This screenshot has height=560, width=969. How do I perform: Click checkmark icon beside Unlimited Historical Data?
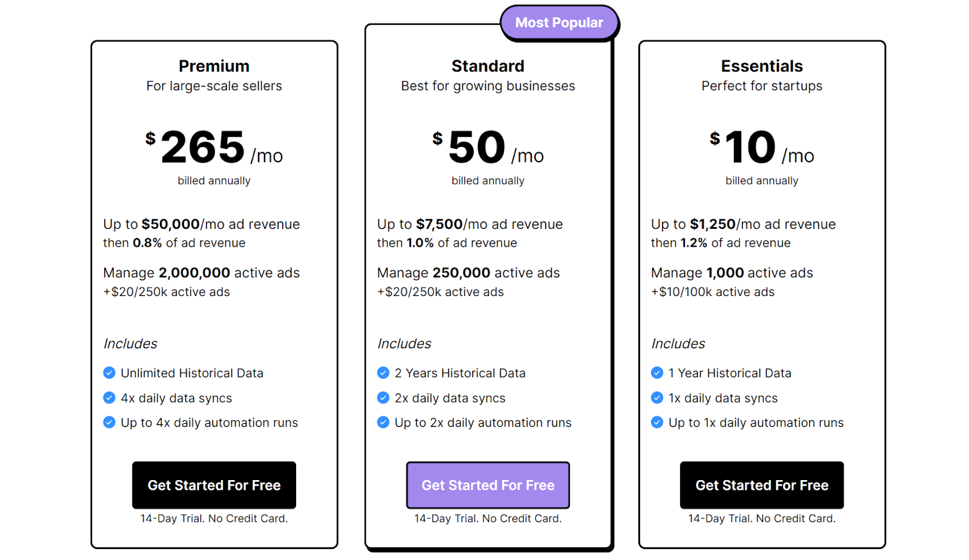click(109, 373)
